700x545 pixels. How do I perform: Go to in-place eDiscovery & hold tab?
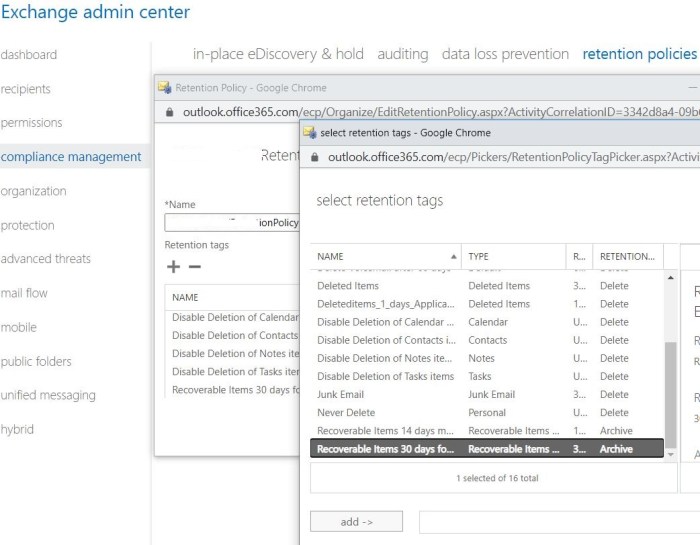pyautogui.click(x=278, y=54)
